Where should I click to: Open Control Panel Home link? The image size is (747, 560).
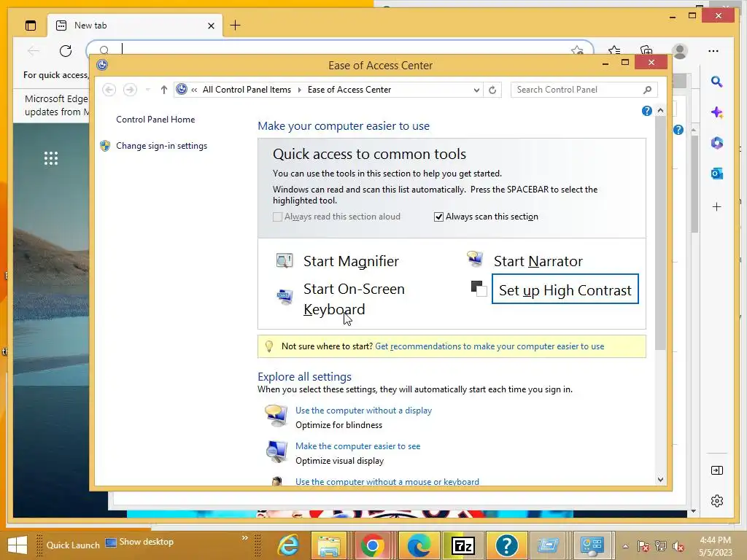click(x=155, y=120)
